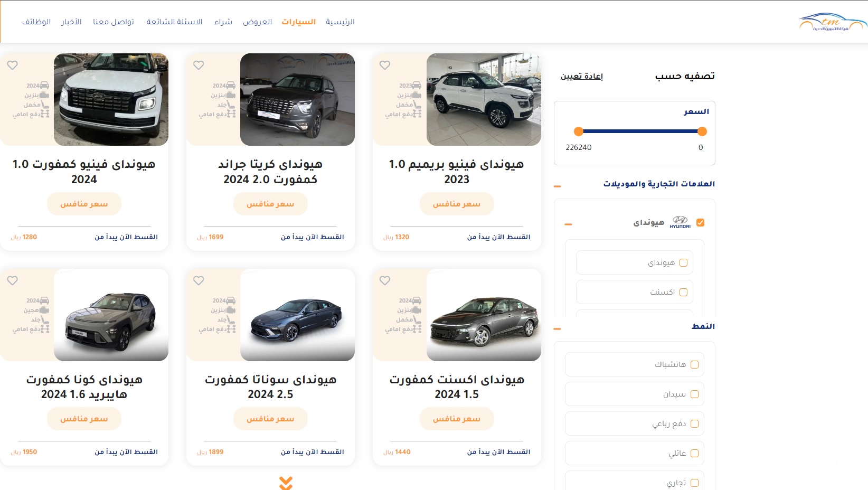Click سعر منافس on سوناتا كمفورت
Image resolution: width=868 pixels, height=490 pixels.
tap(270, 419)
